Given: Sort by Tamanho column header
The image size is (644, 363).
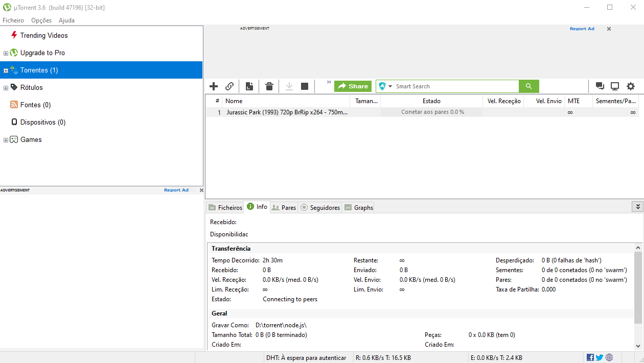Looking at the screenshot, I should click(x=365, y=101).
